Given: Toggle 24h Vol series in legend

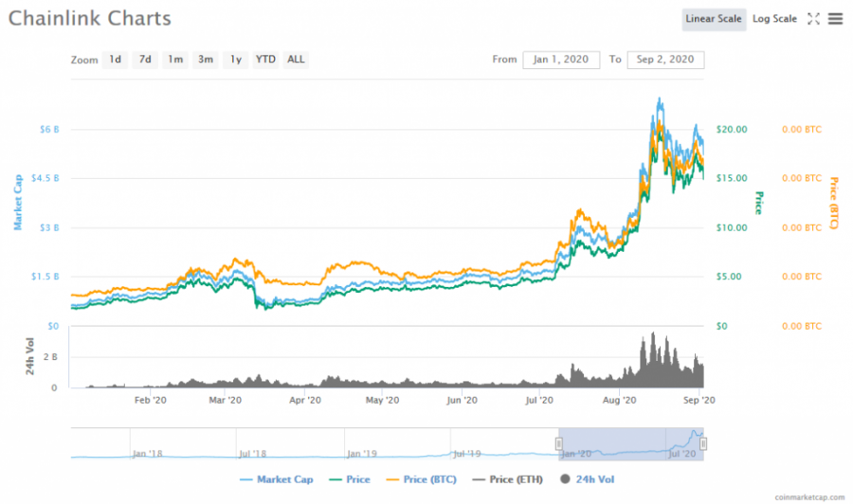Looking at the screenshot, I should click(587, 479).
